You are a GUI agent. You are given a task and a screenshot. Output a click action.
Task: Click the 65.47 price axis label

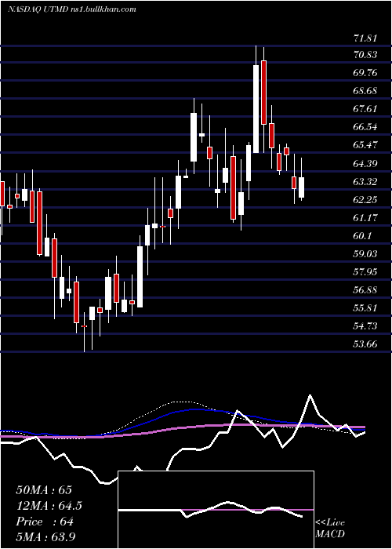click(365, 144)
